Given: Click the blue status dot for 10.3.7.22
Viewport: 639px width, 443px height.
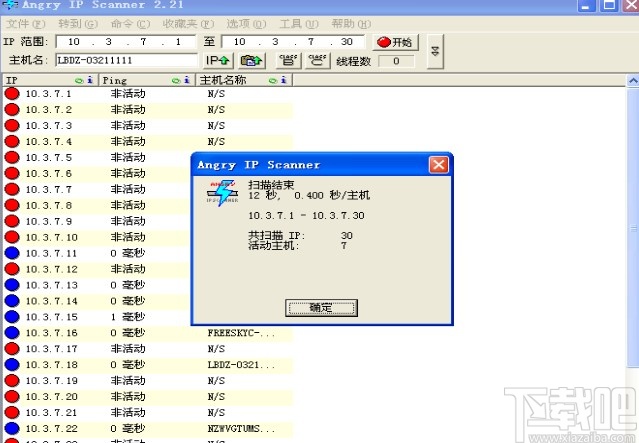Looking at the screenshot, I should [12, 429].
